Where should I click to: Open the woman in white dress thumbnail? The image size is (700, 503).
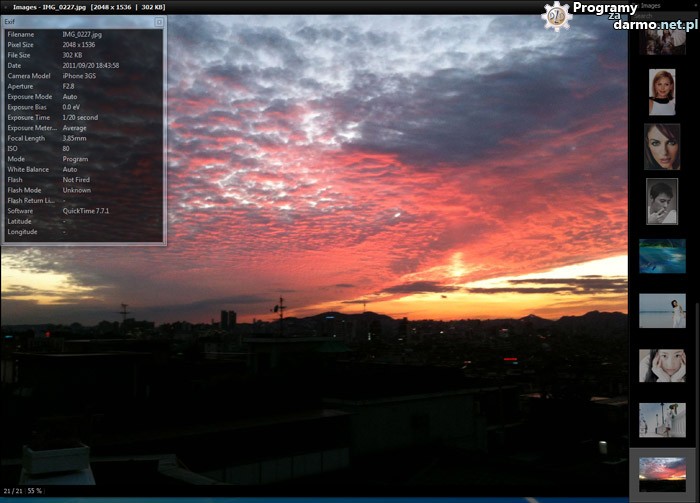[x=662, y=310]
